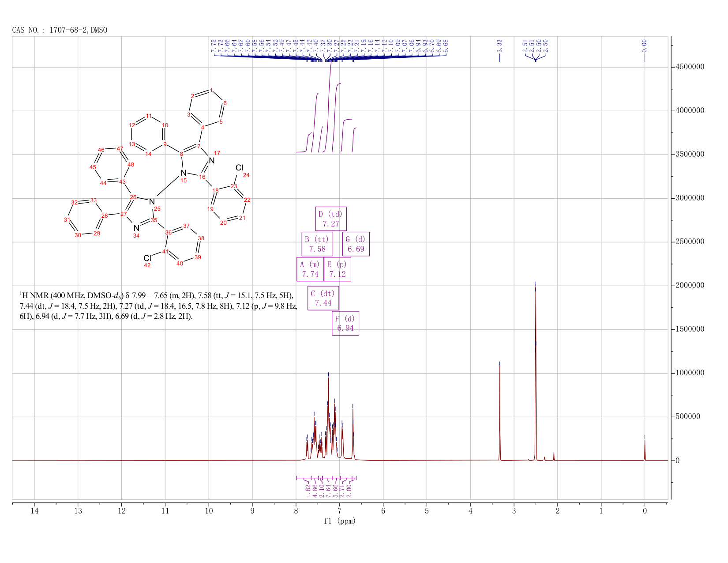Click the 14 tick label on the ppm axis
The height and width of the screenshot is (563, 728).
(34, 511)
